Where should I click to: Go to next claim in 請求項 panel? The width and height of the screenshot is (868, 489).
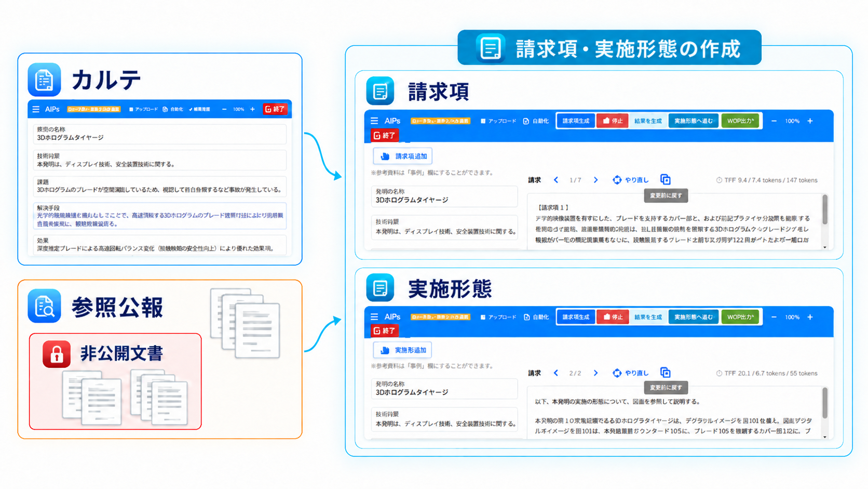(595, 180)
